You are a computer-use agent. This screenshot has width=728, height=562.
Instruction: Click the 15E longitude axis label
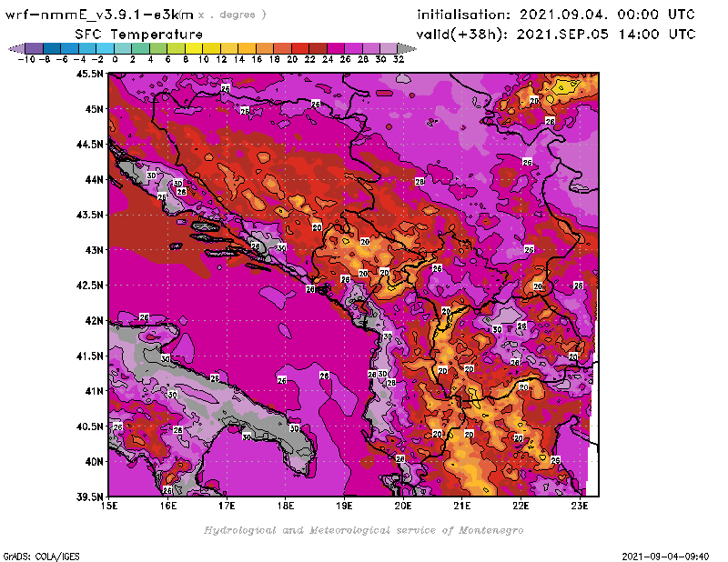[109, 506]
